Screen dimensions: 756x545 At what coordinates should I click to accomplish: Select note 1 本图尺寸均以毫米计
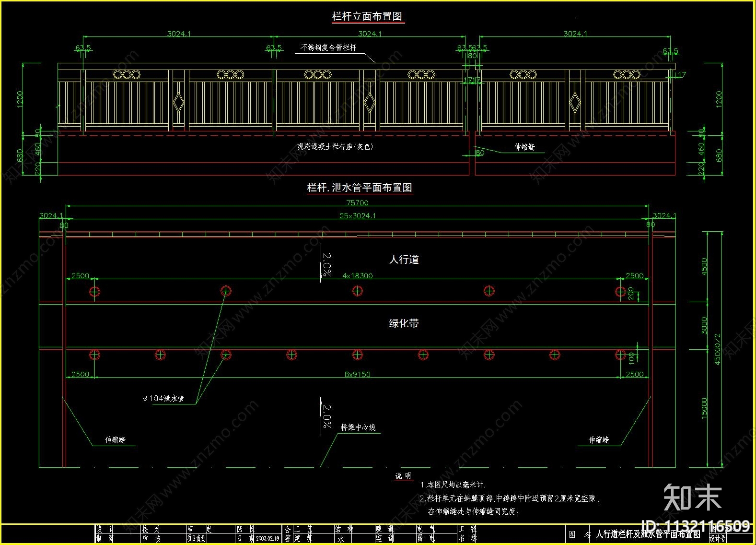453,486
